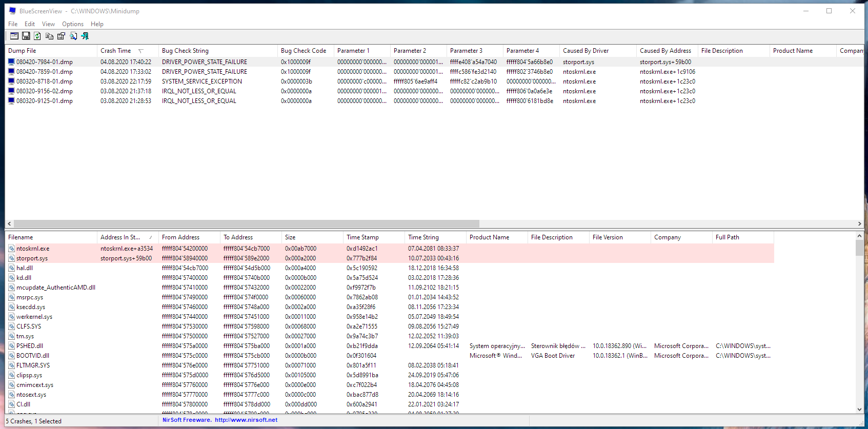Click the Exit door toolbar icon
This screenshot has width=868, height=429.
85,36
